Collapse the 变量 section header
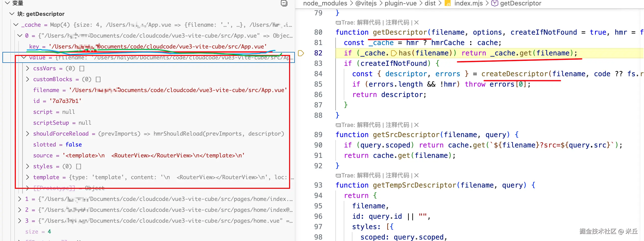The width and height of the screenshot is (644, 241). (x=7, y=3)
